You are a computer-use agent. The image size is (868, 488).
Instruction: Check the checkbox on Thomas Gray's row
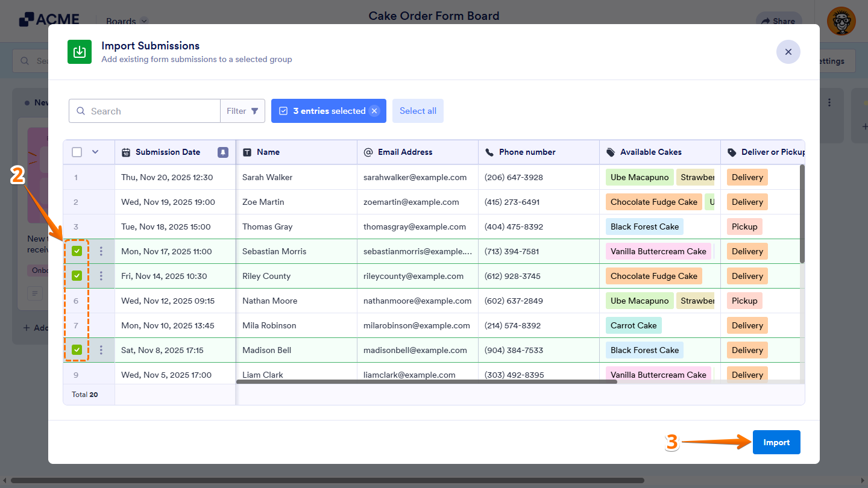tap(77, 226)
